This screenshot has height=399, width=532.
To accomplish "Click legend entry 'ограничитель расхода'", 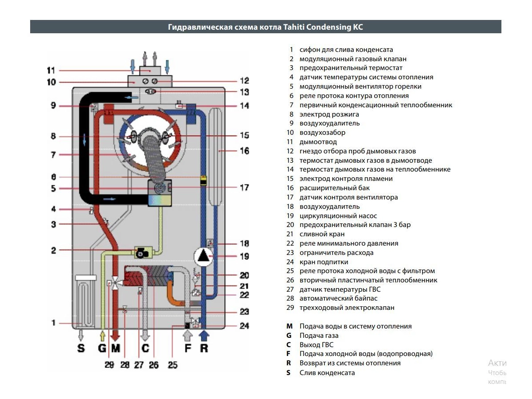I will click(336, 253).
